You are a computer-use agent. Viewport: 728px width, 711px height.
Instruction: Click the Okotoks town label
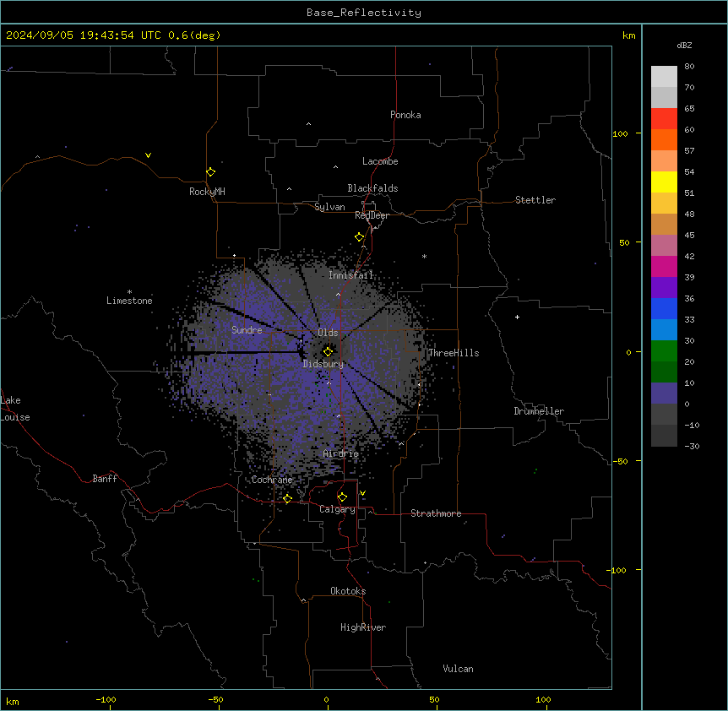coord(348,591)
